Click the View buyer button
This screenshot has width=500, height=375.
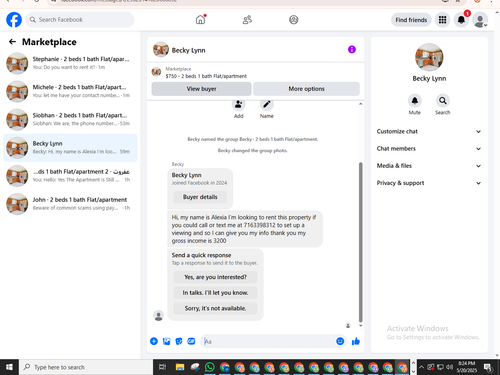pos(201,89)
